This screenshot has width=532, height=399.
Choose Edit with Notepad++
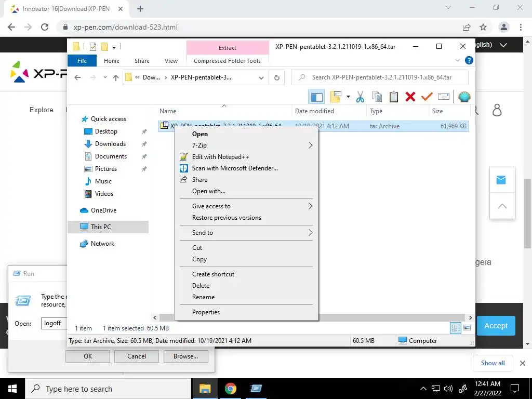click(x=245, y=157)
